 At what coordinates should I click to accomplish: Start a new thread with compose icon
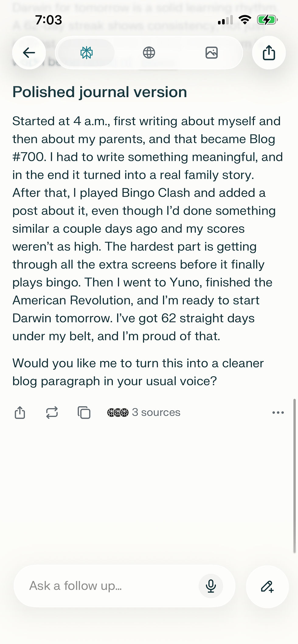tap(267, 586)
